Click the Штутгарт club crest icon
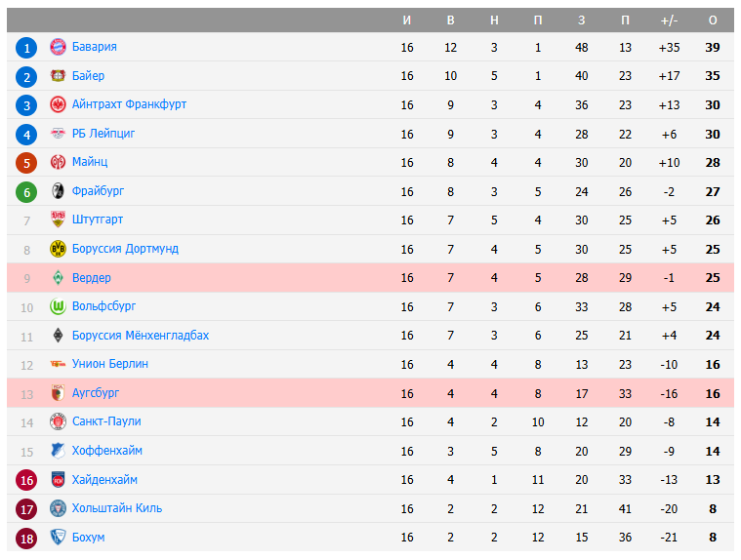 tap(58, 220)
